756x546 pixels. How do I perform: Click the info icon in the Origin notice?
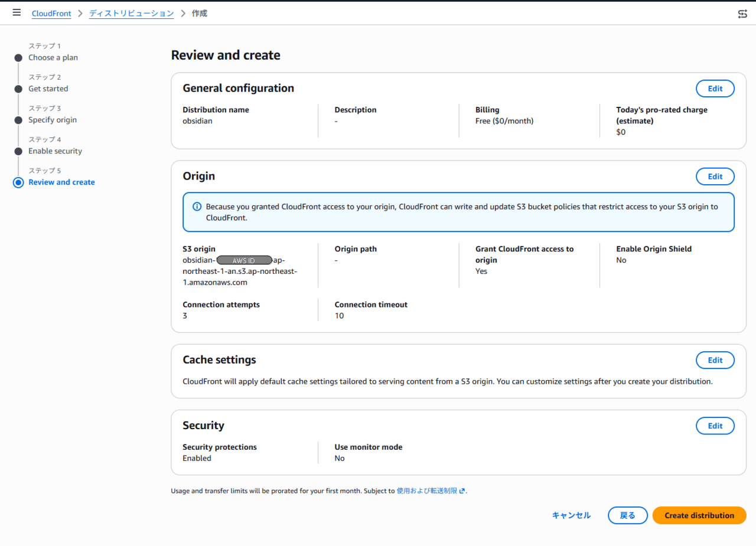(x=197, y=207)
